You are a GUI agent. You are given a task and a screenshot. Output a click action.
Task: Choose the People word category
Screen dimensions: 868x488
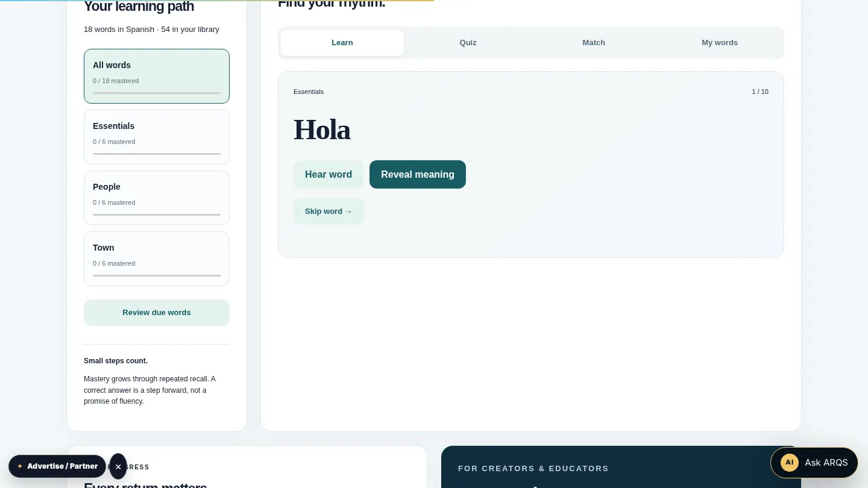157,198
